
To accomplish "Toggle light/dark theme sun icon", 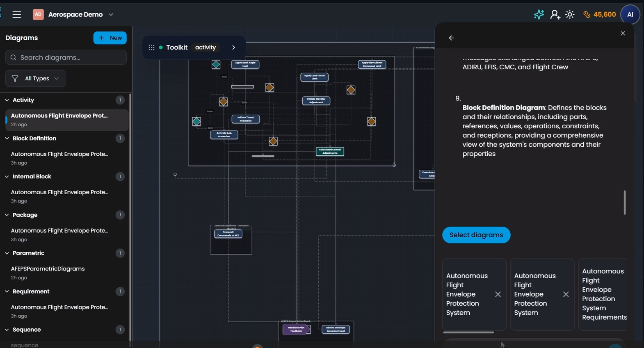I will pos(570,15).
